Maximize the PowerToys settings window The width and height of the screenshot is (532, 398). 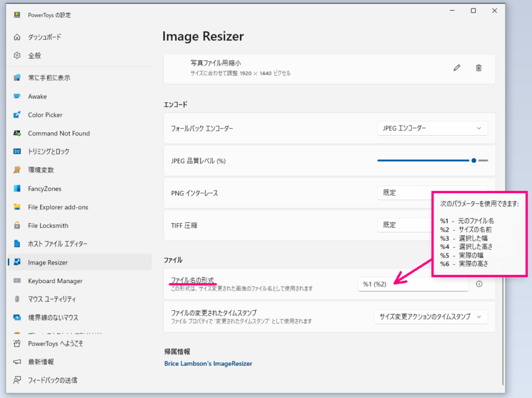(473, 11)
